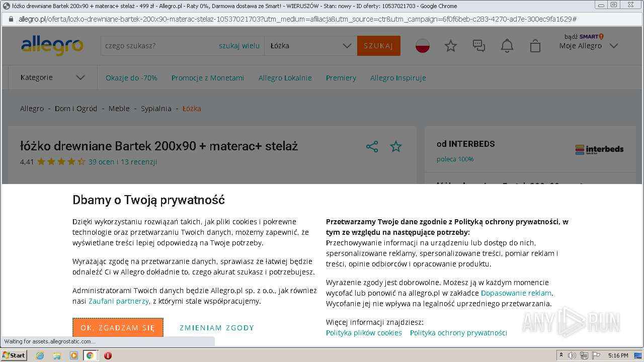644x362 pixels.
Task: Open Windows Start menu
Action: 14,355
